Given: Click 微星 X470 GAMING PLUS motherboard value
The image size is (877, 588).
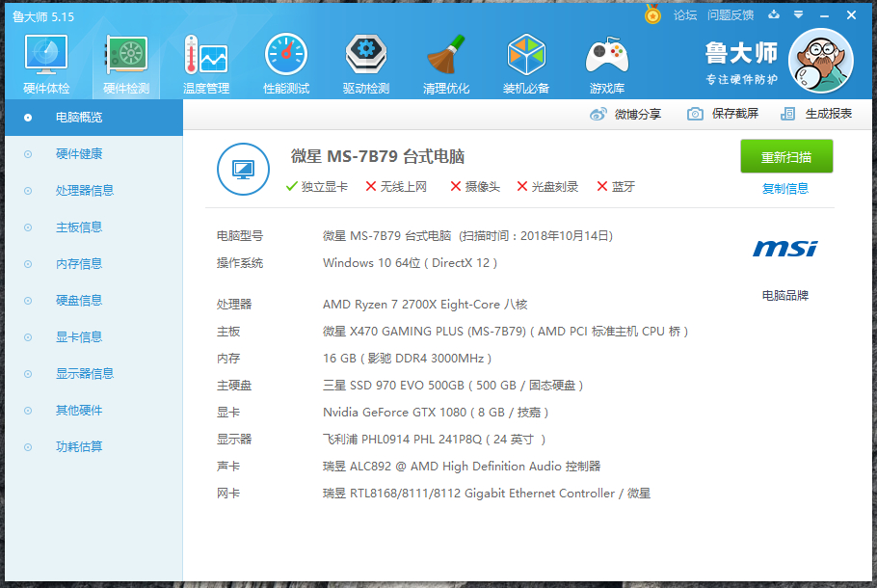Looking at the screenshot, I should 505,332.
